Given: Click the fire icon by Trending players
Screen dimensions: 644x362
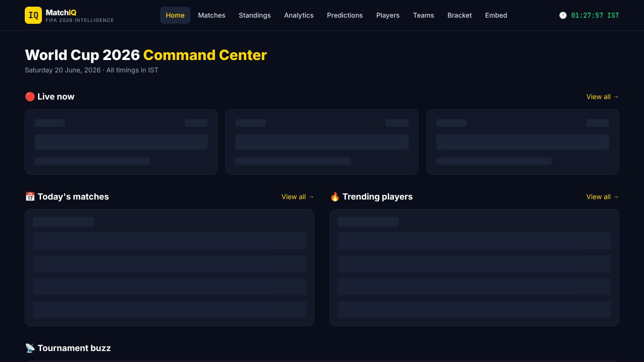Looking at the screenshot, I should point(335,197).
